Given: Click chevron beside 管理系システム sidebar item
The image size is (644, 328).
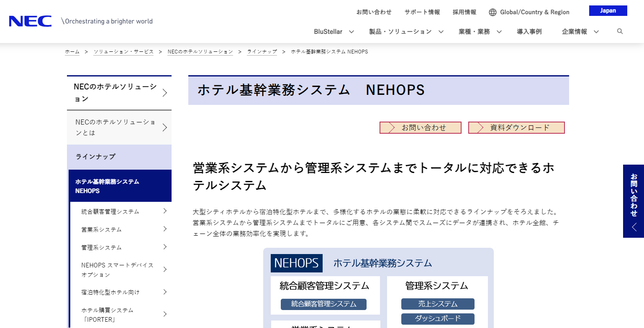Looking at the screenshot, I should [165, 247].
